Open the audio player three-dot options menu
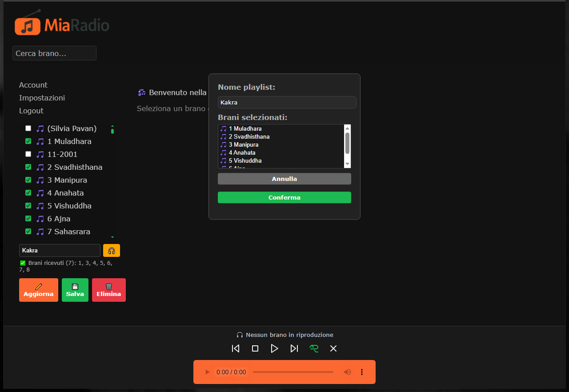Viewport: 569px width, 392px height. tap(362, 372)
